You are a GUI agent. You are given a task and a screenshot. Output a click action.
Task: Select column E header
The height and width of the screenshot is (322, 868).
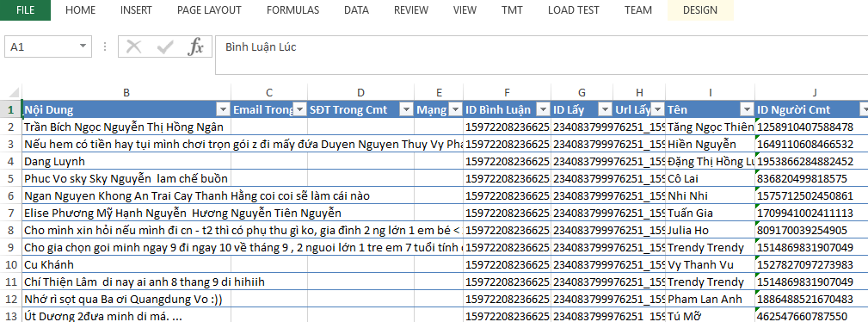point(439,93)
